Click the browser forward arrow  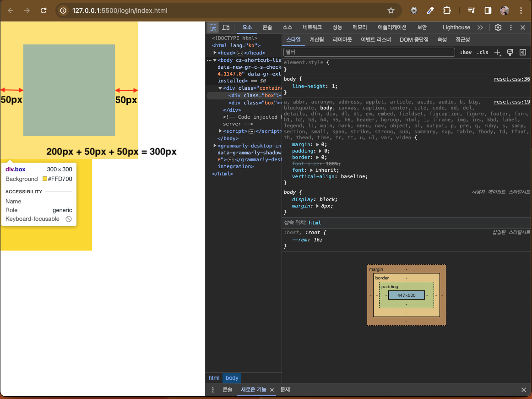(27, 11)
